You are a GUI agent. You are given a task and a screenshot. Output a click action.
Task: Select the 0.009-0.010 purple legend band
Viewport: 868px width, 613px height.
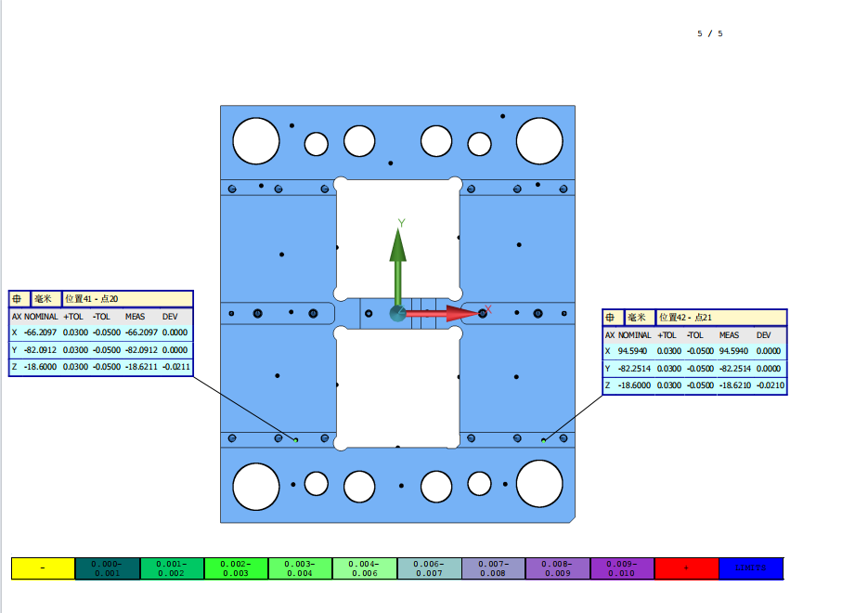(x=622, y=568)
